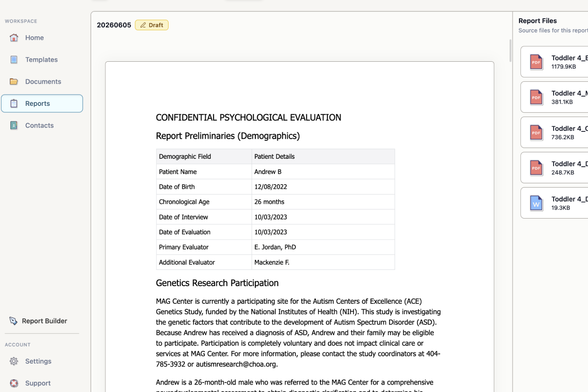Click the E. Jordan, PhD value
Screen dimensions: 588x392
275,247
